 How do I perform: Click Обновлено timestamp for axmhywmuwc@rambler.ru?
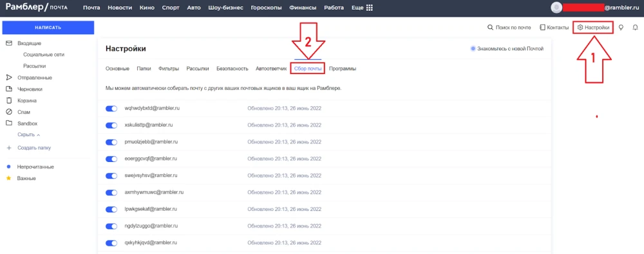tap(284, 192)
